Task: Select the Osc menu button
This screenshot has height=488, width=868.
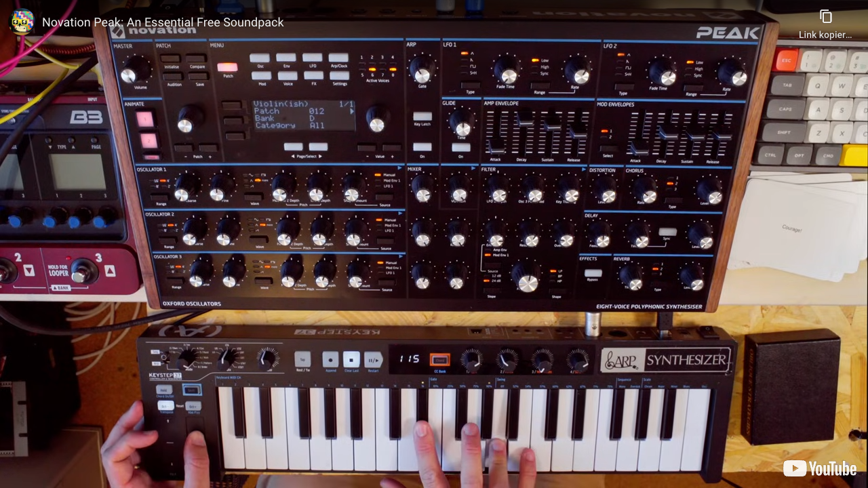Action: [x=260, y=59]
